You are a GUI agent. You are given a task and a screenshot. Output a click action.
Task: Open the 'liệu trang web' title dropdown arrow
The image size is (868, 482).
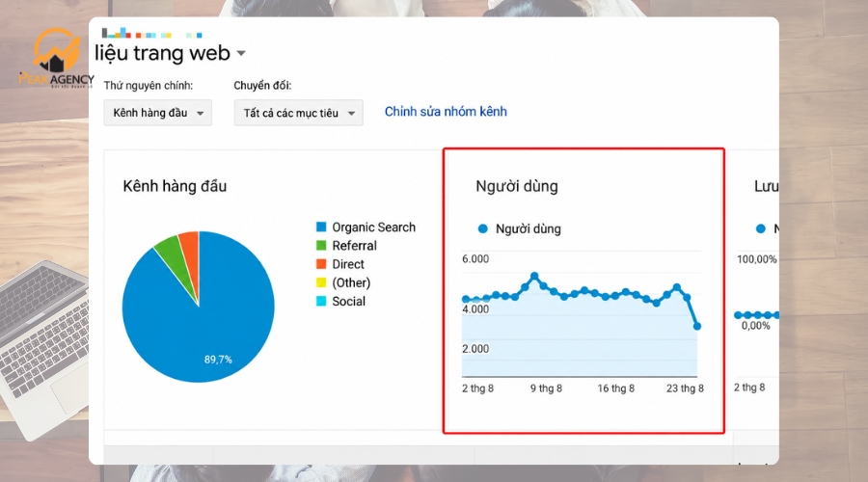(x=241, y=54)
